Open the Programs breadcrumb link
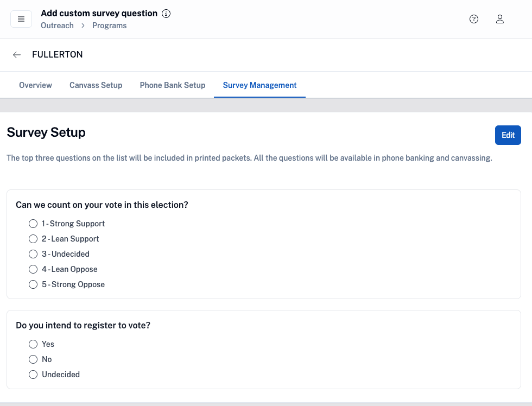The image size is (532, 406). tap(110, 26)
